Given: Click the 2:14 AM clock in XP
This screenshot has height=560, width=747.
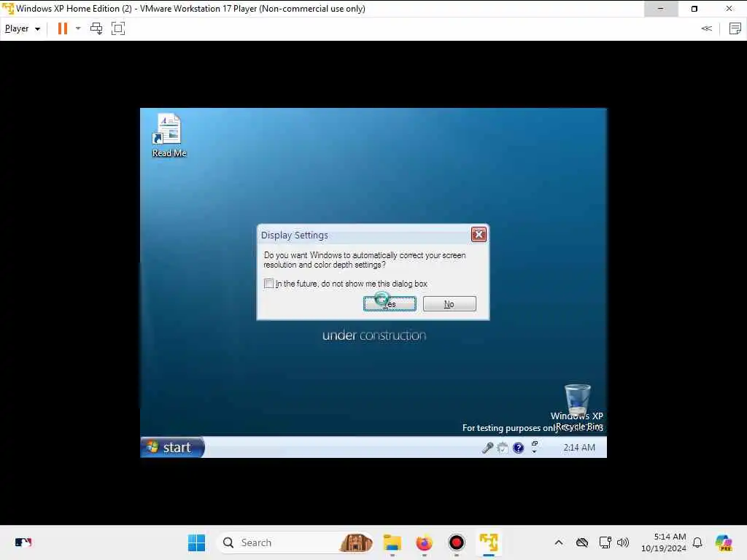Looking at the screenshot, I should click(x=578, y=448).
